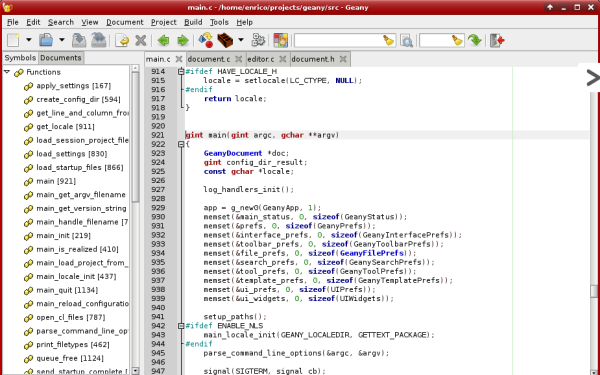Build the current file with brick icon
This screenshot has width=600, height=375.
[225, 40]
